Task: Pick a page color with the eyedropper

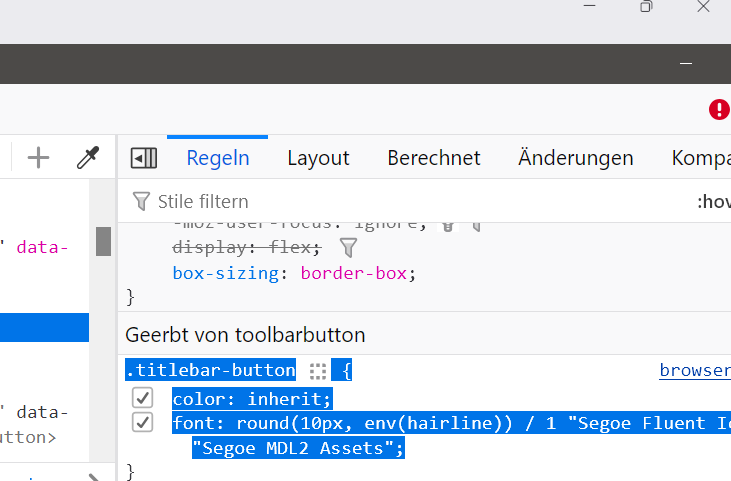Action: [88, 158]
